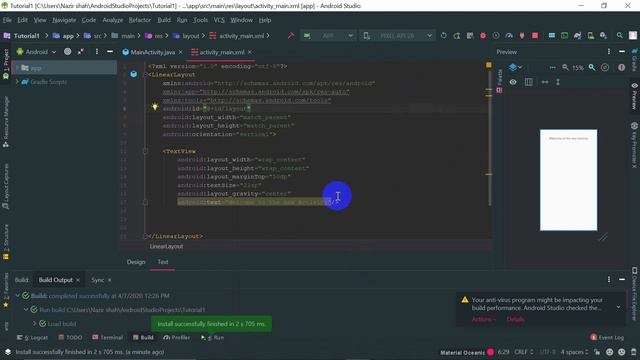This screenshot has height=360, width=640.
Task: Open the File menu
Action: 7,20
